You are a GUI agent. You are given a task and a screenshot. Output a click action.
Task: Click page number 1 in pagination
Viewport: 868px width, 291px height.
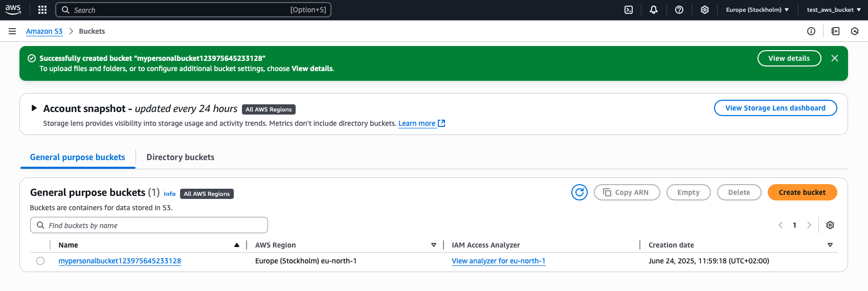click(x=794, y=225)
